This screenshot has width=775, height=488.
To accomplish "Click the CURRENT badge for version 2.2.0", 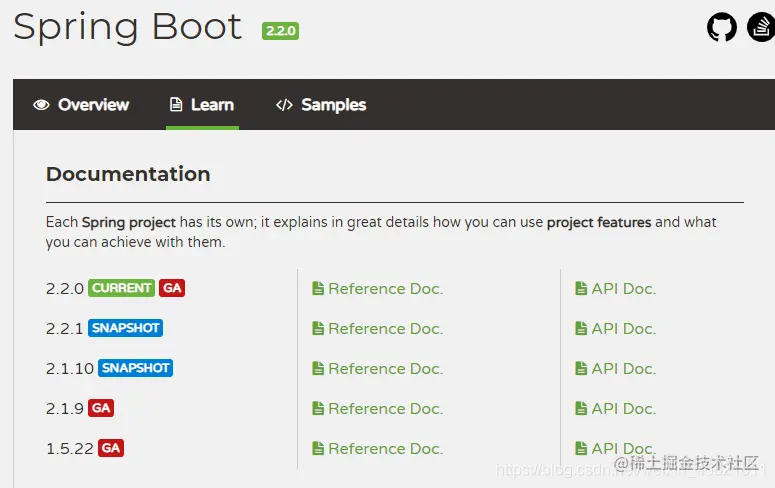I will pyautogui.click(x=121, y=288).
